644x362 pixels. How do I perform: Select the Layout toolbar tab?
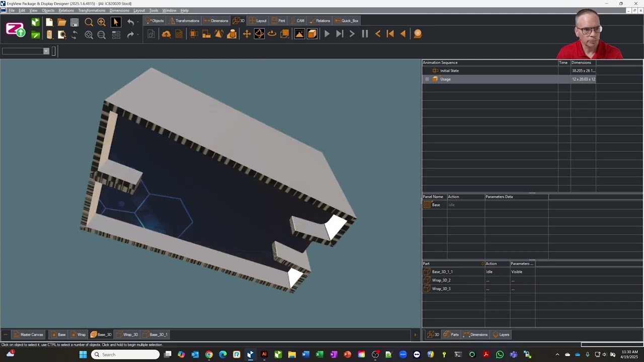(x=258, y=21)
